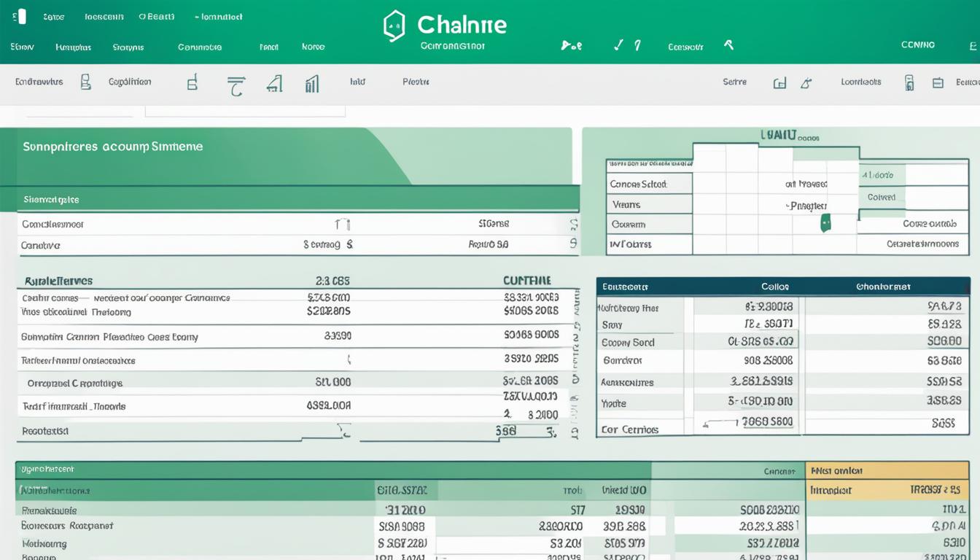
Task: Select the funnel analysis icon beside the bar chart
Action: tap(273, 82)
